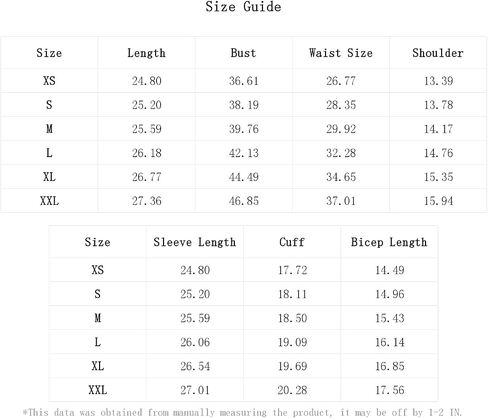This screenshot has height=418, width=488.
Task: Select the Bicep Length column header
Action: [x=389, y=242]
